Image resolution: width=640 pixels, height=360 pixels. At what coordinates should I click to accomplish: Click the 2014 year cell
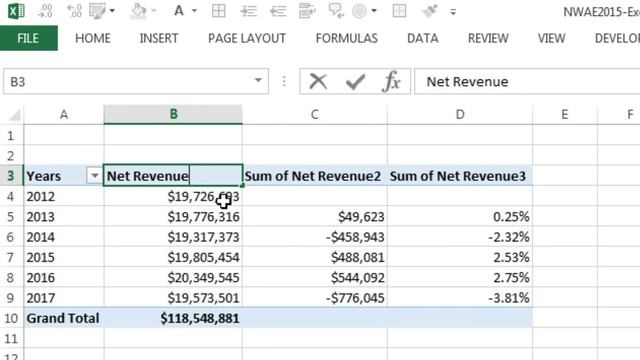(64, 237)
